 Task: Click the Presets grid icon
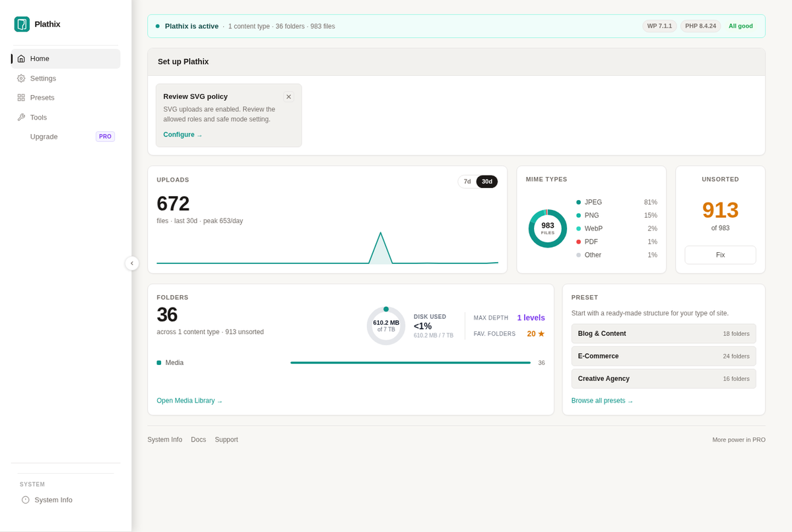(21, 98)
